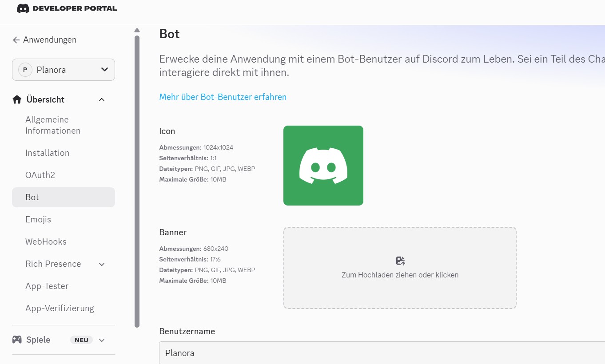Click the NEU badge beside Spiele
605x364 pixels.
(x=81, y=340)
